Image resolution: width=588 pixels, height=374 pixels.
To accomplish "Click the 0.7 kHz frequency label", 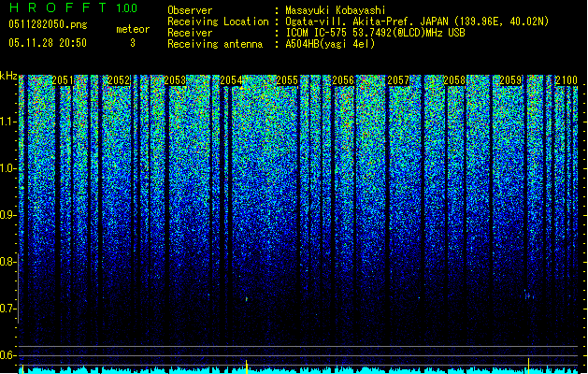I will [8, 309].
